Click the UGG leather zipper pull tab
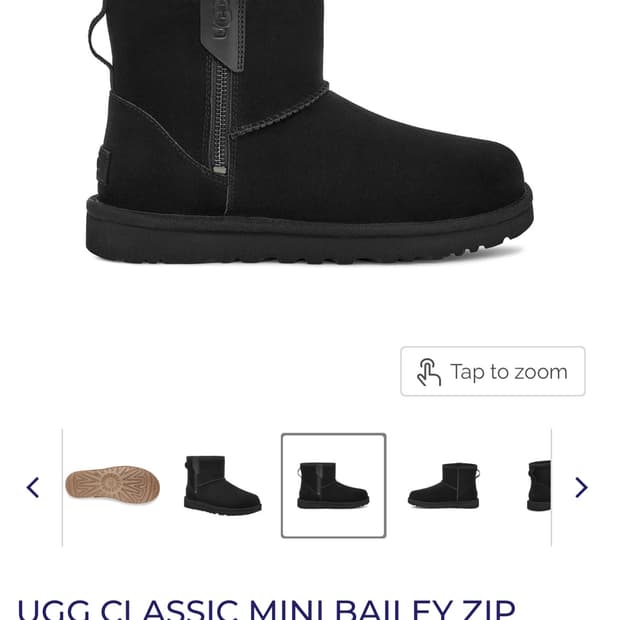620x620 pixels. click(224, 34)
